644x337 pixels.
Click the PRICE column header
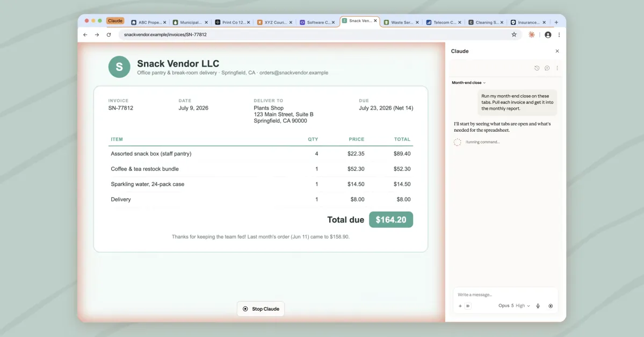(x=357, y=139)
